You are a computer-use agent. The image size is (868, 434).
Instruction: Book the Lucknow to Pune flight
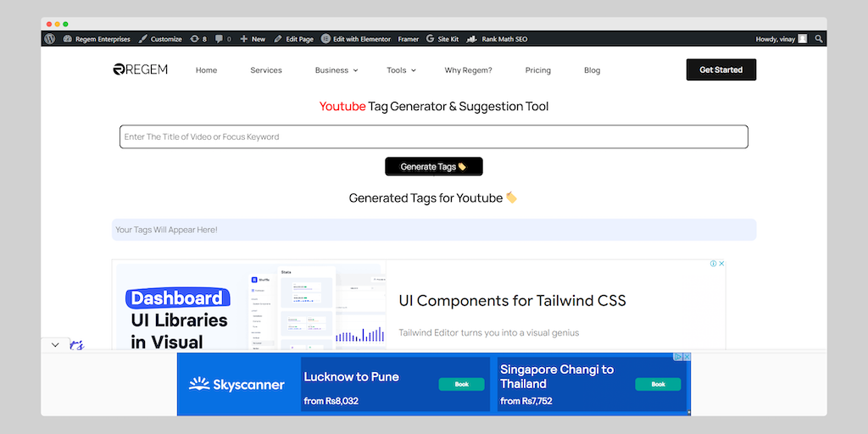tap(462, 384)
